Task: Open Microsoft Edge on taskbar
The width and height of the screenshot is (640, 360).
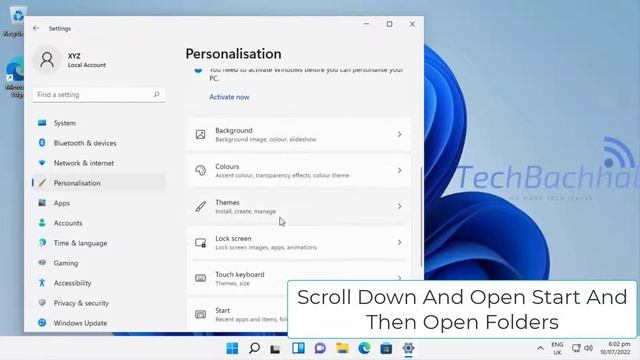Action: coord(364,348)
